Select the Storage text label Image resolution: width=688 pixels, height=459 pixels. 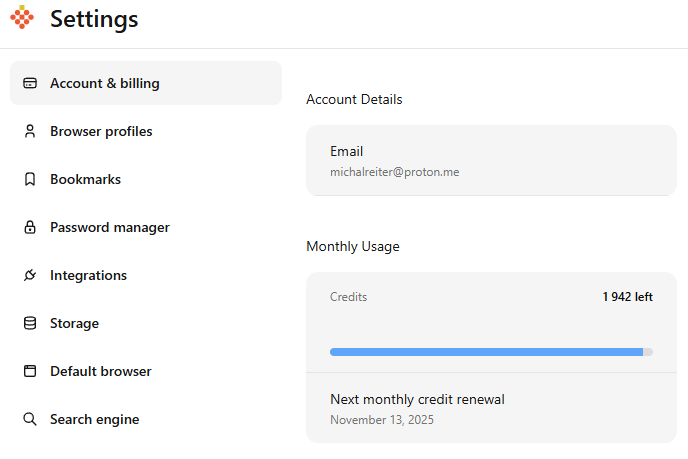tap(74, 323)
